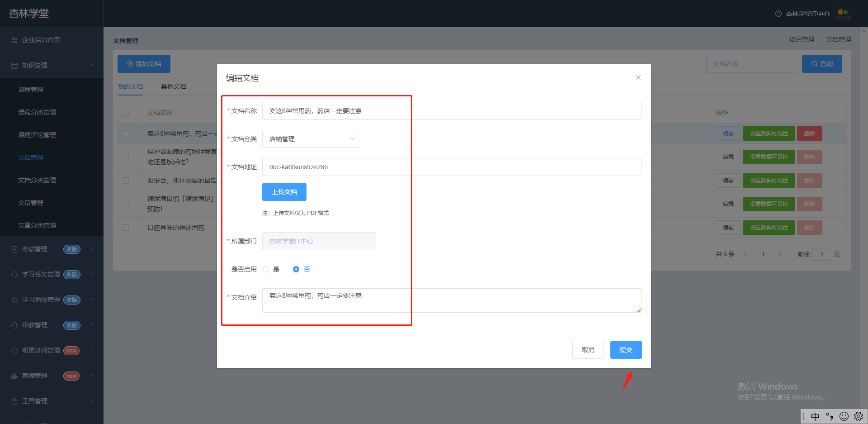Click the user avatar in top bar
The height and width of the screenshot is (424, 868).
843,14
